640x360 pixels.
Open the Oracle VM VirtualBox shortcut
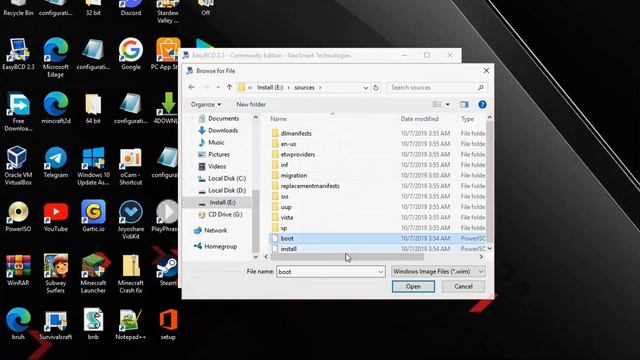pyautogui.click(x=18, y=165)
